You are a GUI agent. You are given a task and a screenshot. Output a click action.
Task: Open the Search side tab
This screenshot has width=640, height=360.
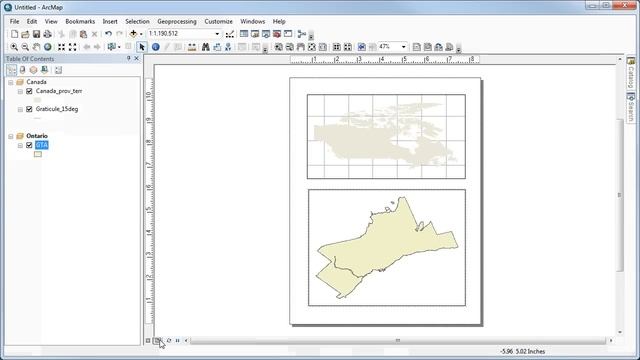coord(631,107)
